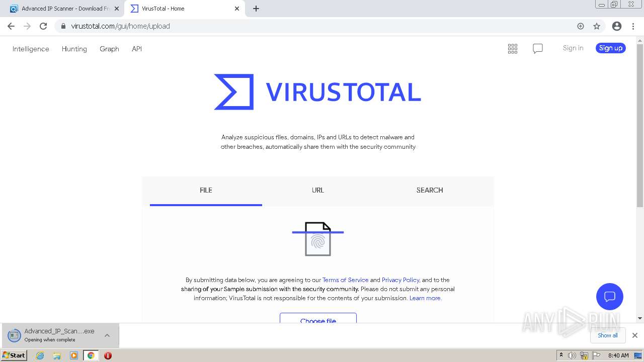Click Sign in link
Image resolution: width=644 pixels, height=362 pixels.
[x=573, y=48]
